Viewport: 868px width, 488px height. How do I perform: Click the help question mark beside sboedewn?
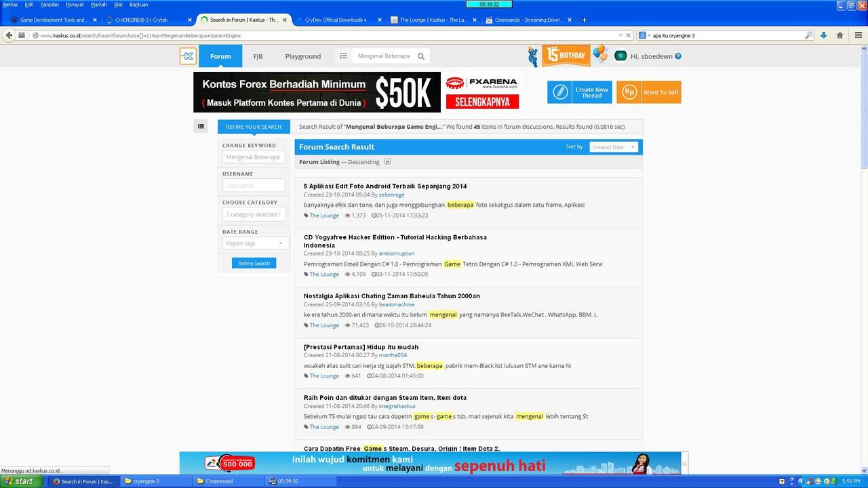click(x=678, y=56)
